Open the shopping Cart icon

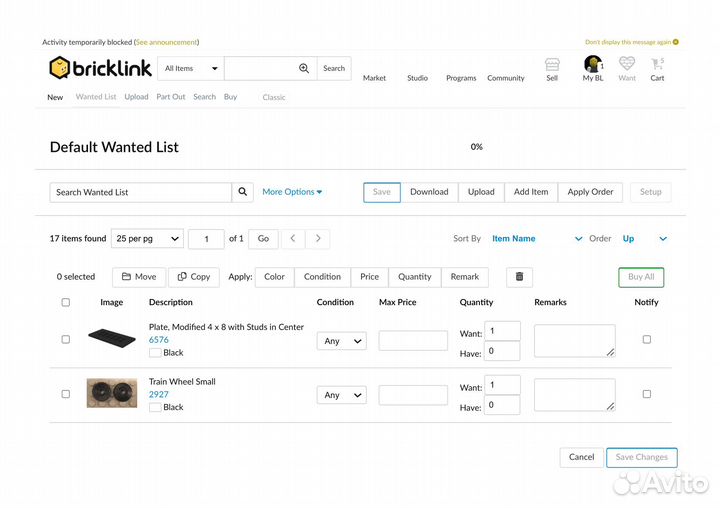tap(657, 64)
